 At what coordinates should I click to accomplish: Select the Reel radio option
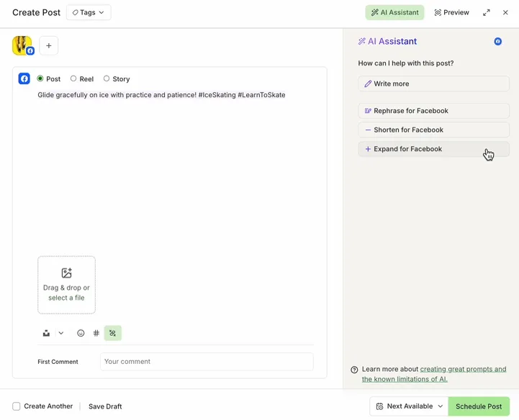[73, 78]
